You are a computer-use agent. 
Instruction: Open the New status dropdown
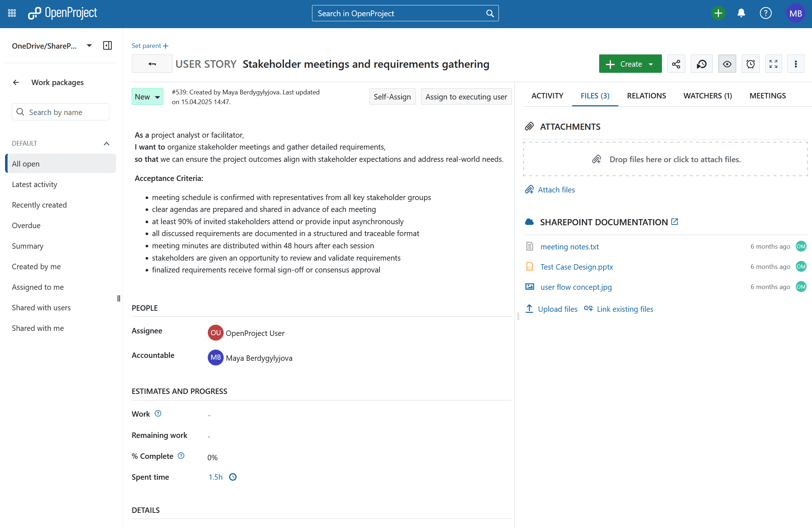point(147,97)
